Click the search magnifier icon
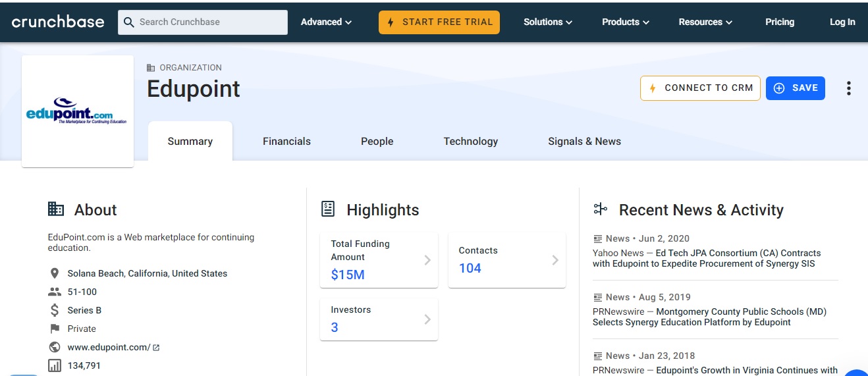The image size is (868, 376). (x=129, y=22)
